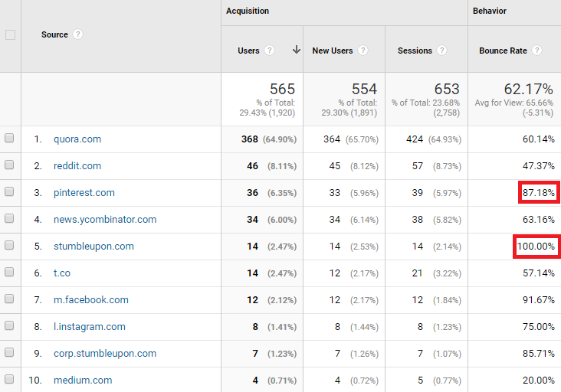Viewport: 561px width, 392px height.
Task: Click quora.com new users value 364
Action: (332, 139)
